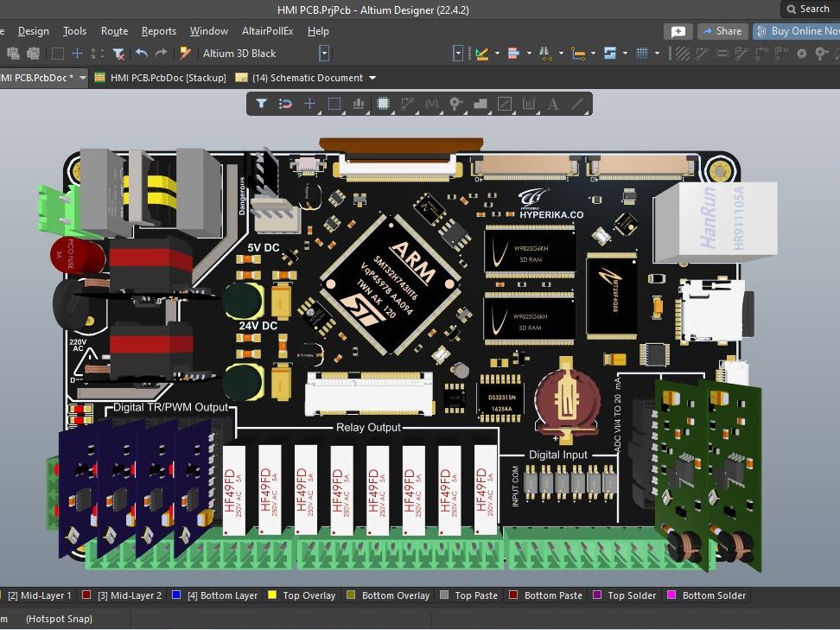Viewport: 840px width, 630px height.
Task: Click the Place Dimension tools toolbar icon
Action: 578,53
